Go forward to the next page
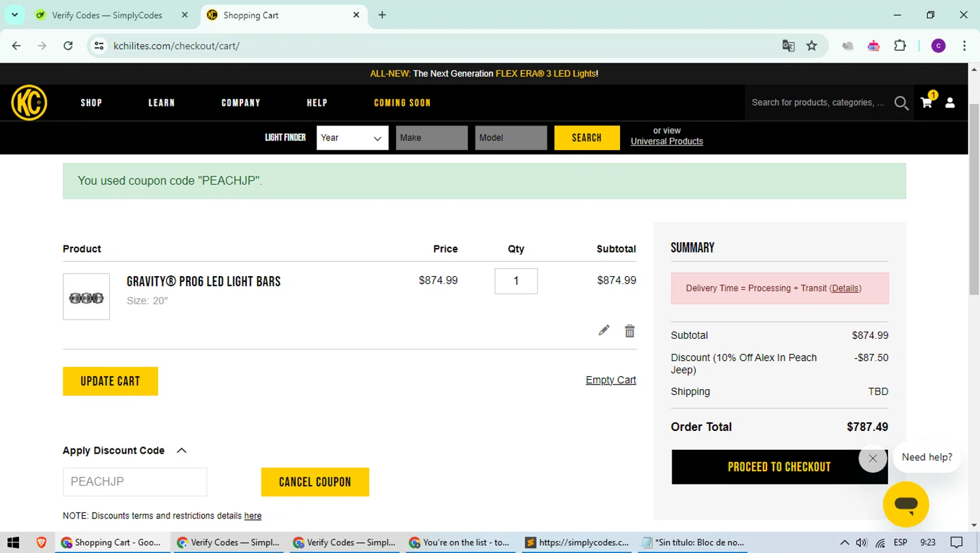The image size is (980, 553). pyautogui.click(x=42, y=46)
